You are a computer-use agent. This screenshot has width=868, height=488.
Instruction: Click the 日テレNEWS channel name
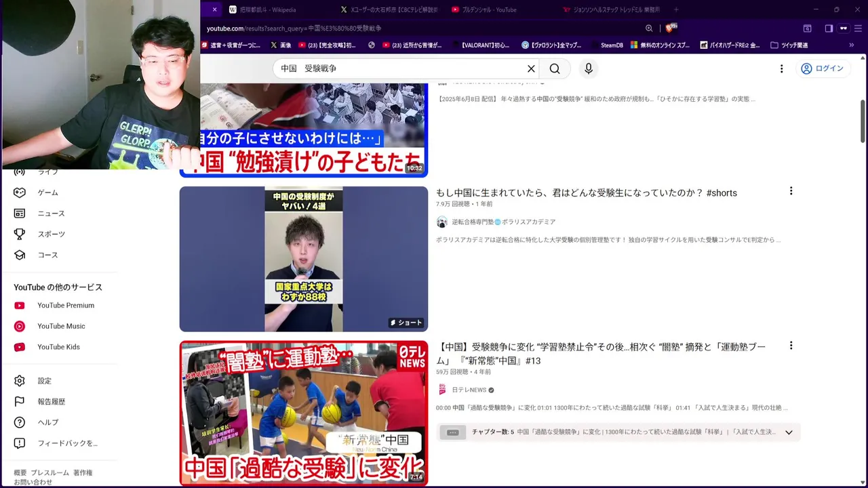point(469,390)
